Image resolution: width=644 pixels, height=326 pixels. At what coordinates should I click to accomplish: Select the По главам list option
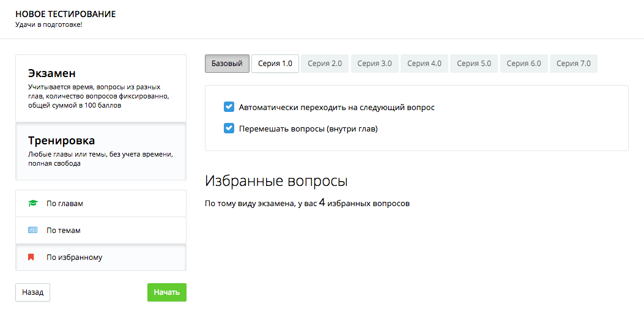coord(101,204)
